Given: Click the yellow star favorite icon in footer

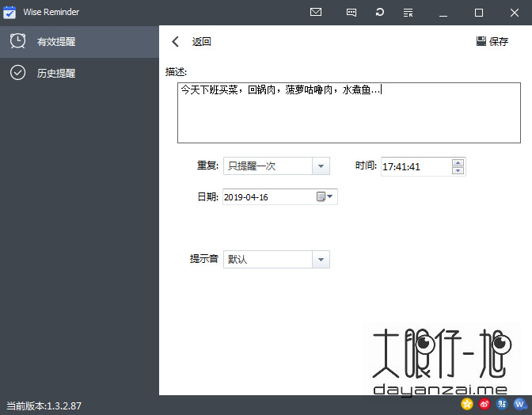Looking at the screenshot, I should click(467, 404).
